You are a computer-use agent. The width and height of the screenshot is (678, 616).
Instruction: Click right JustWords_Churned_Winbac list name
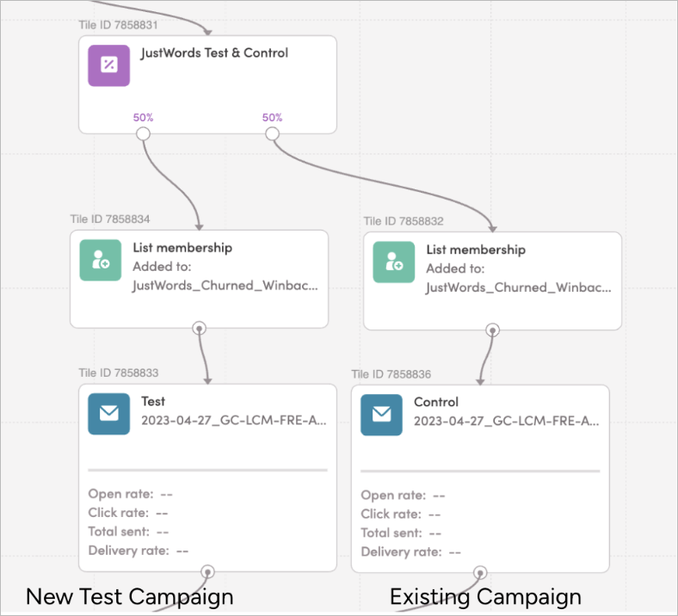pyautogui.click(x=518, y=287)
